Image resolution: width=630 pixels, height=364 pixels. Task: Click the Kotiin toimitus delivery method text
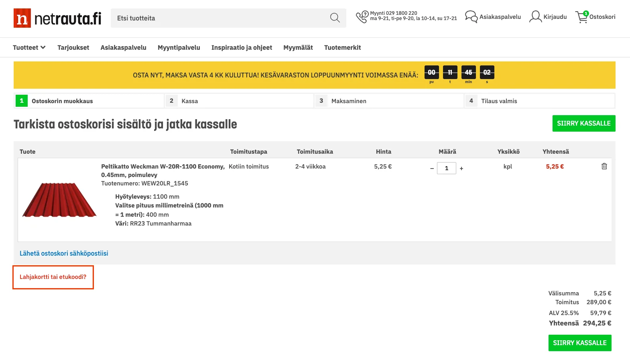(x=249, y=167)
